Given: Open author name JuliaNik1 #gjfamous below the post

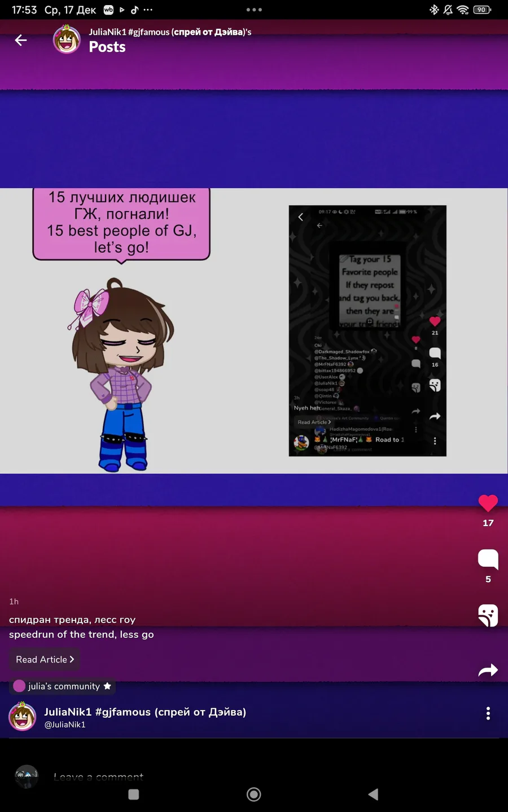Looking at the screenshot, I should click(145, 712).
